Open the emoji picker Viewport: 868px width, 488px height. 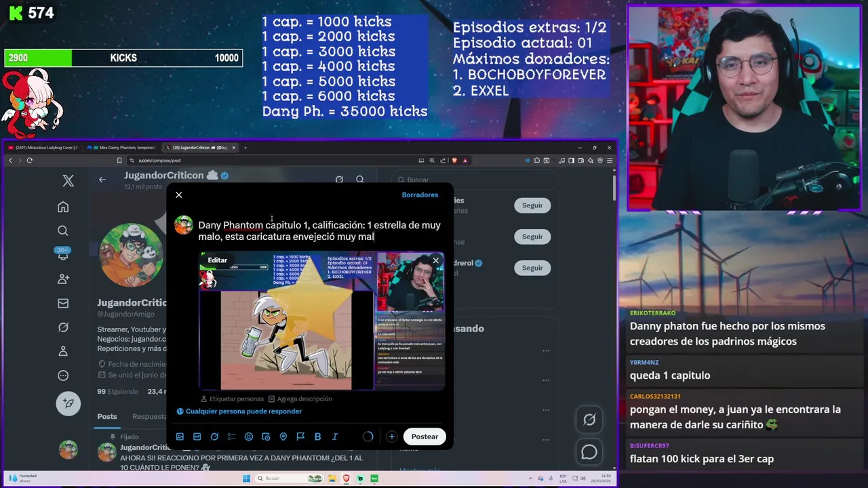coord(249,437)
